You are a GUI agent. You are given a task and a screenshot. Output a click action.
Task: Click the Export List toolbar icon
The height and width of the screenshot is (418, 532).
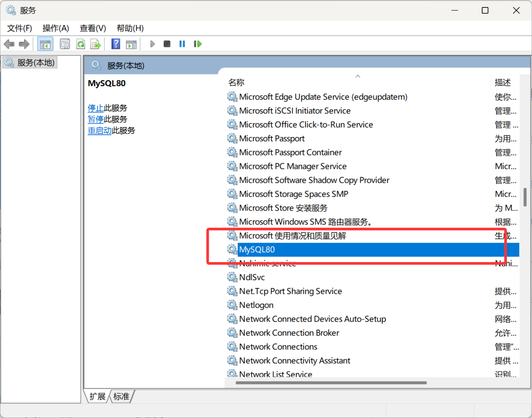click(96, 44)
